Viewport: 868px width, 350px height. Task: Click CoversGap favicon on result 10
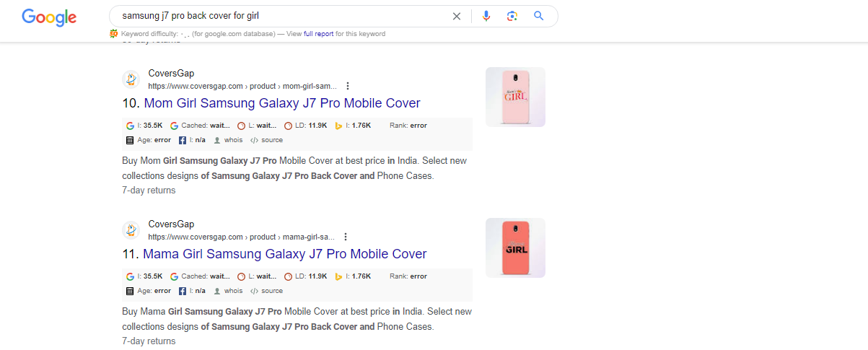click(131, 79)
